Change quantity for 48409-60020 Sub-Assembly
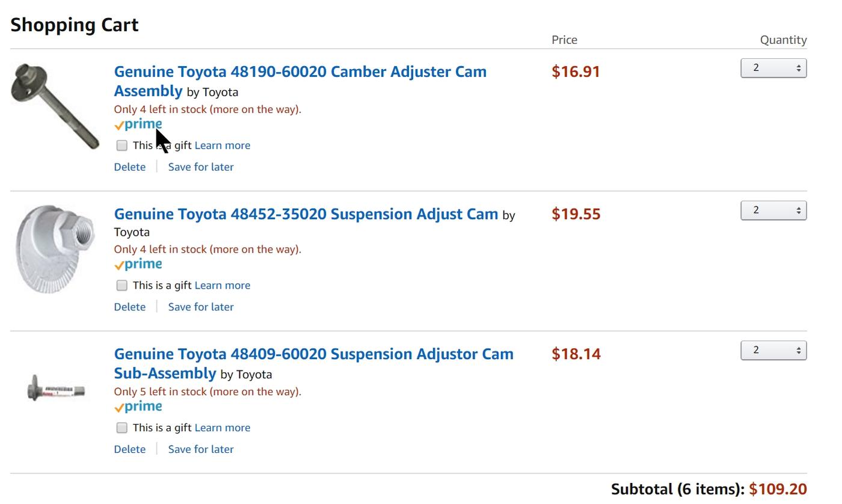Viewport: 842px width, 504px height. 773,351
